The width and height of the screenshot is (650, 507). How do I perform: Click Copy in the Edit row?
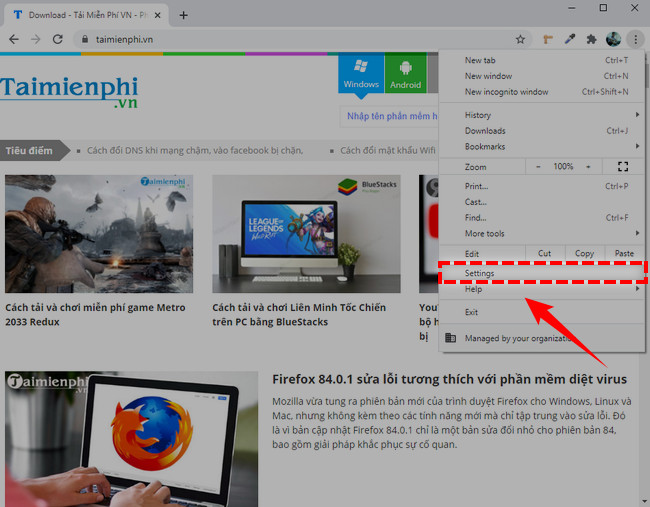584,253
